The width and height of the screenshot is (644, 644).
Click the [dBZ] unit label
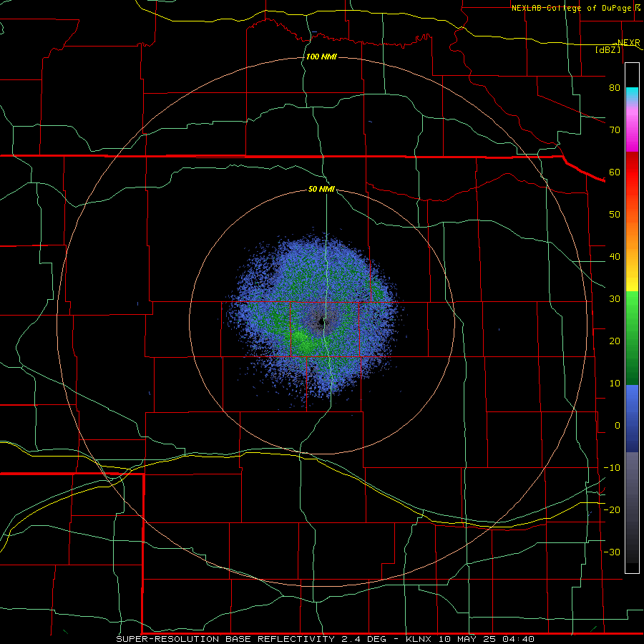point(608,49)
